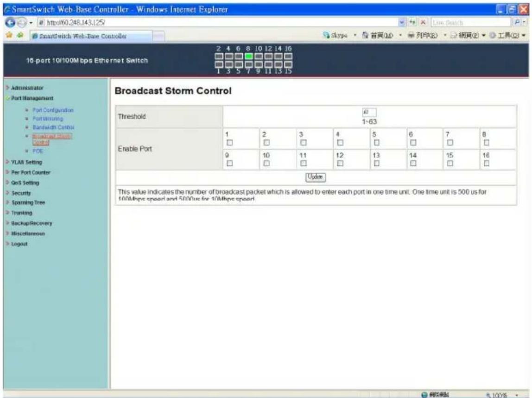Click the Favorites star icon

click(x=9, y=35)
